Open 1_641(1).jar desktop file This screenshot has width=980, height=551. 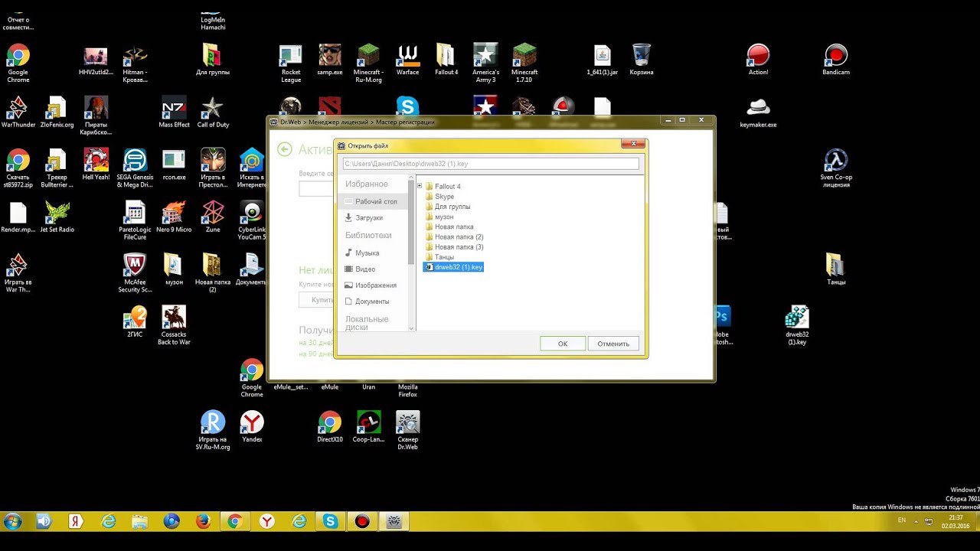click(x=603, y=60)
